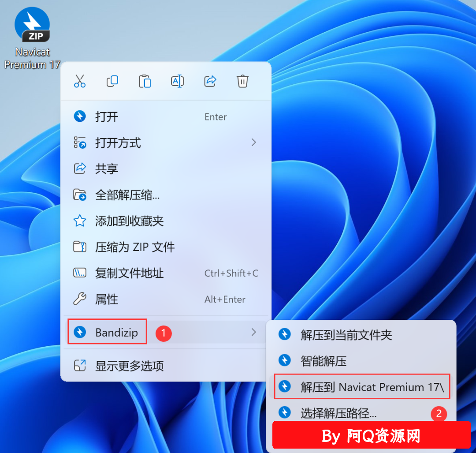
Task: Click the Bandizip icon beside 智能解压
Action: [x=285, y=360]
